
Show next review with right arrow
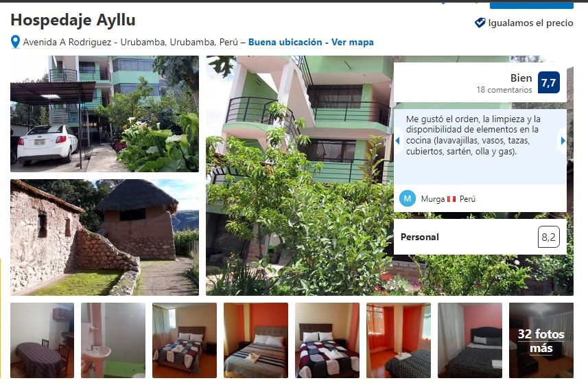[x=563, y=141]
